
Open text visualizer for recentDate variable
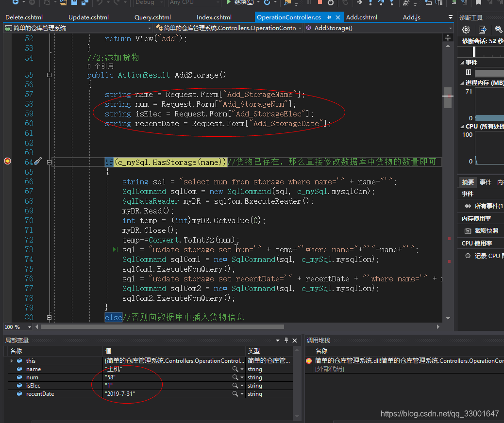point(235,394)
